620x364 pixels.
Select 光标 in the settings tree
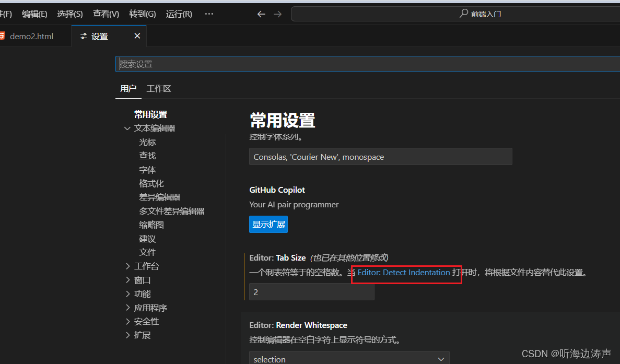(x=147, y=142)
